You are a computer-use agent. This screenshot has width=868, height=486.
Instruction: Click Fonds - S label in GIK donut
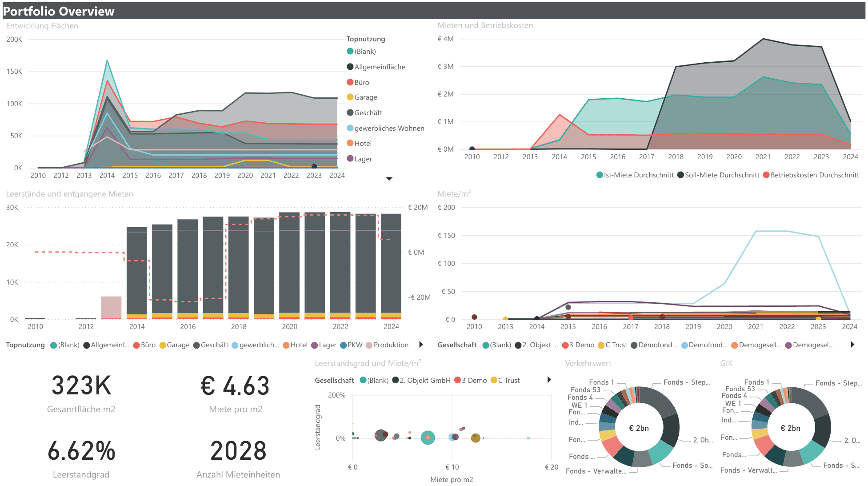click(841, 466)
